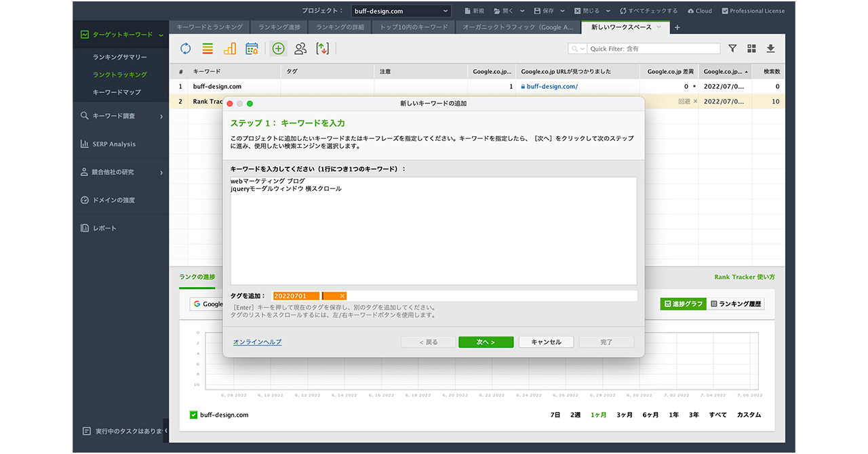
Task: Open the project dropdown buff-design.com
Action: pos(401,11)
